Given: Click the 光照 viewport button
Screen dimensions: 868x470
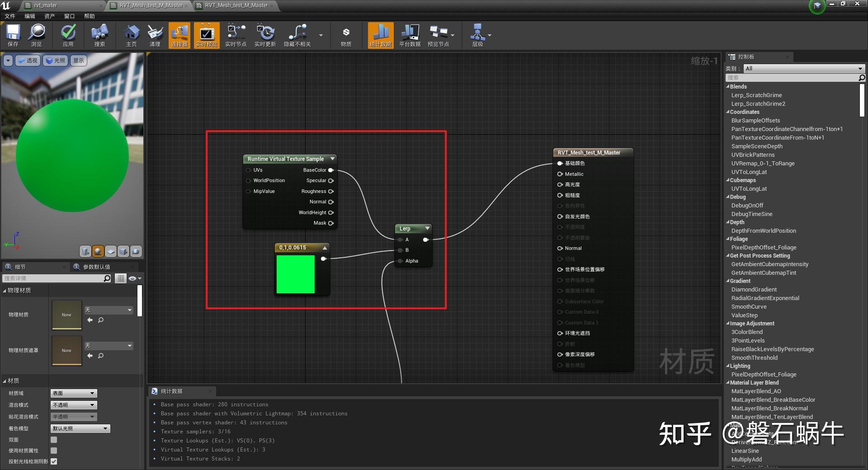Looking at the screenshot, I should pos(56,60).
